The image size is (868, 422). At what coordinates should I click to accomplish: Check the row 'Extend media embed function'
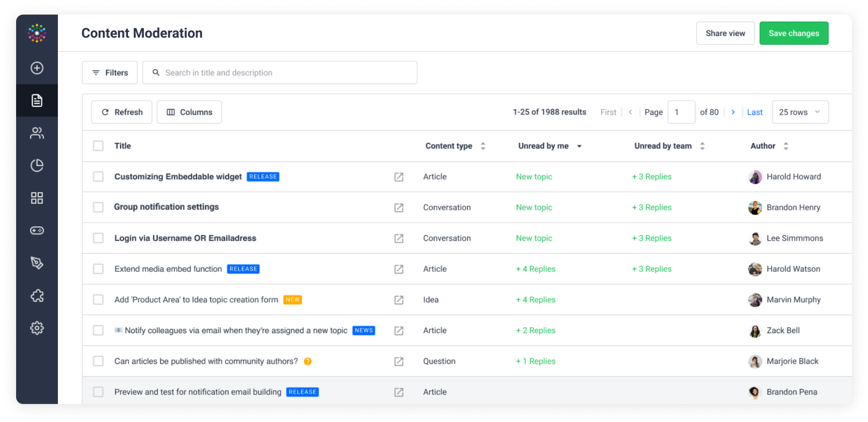click(98, 269)
